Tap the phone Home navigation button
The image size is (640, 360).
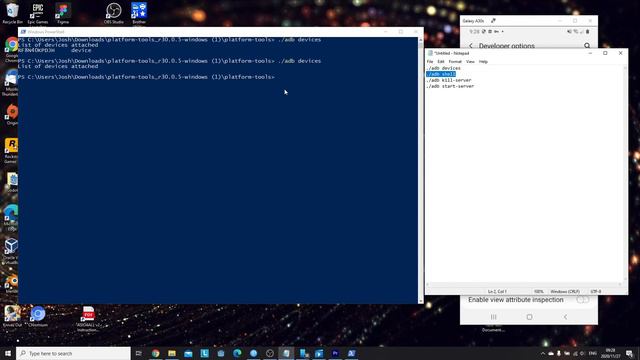click(x=529, y=317)
